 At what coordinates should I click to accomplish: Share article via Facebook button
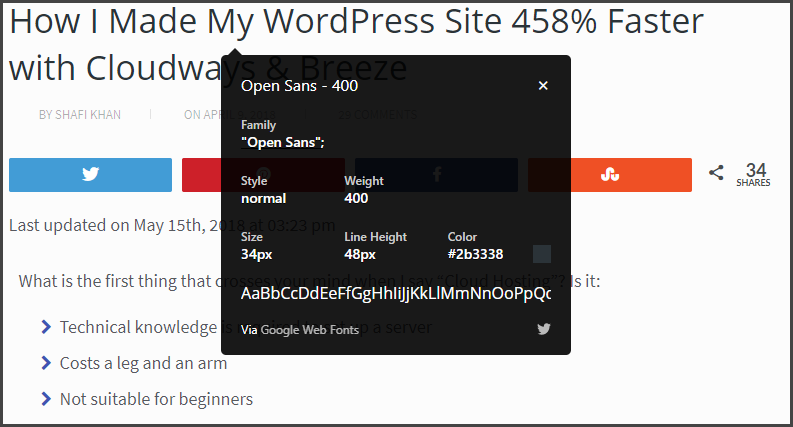(436, 175)
